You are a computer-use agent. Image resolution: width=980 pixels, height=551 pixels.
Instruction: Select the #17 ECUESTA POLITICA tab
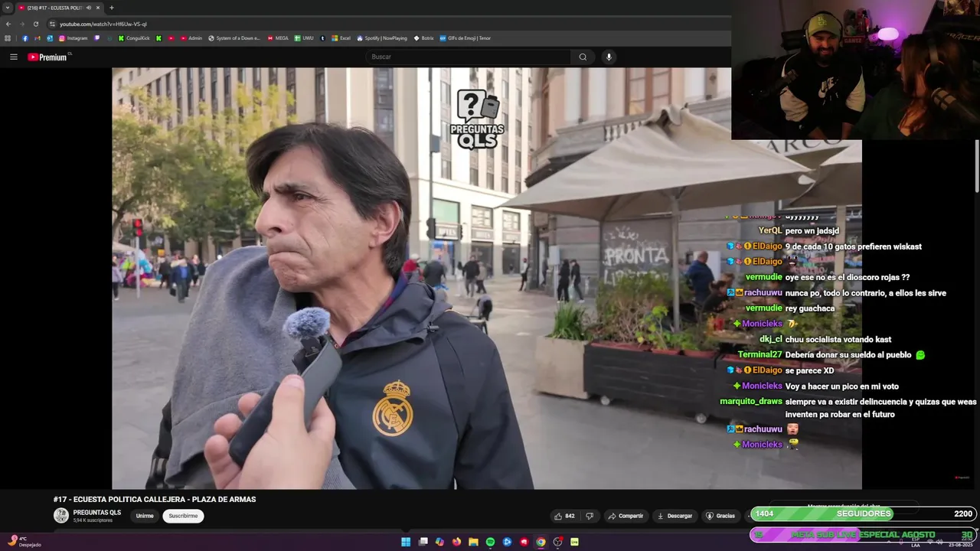click(x=59, y=8)
